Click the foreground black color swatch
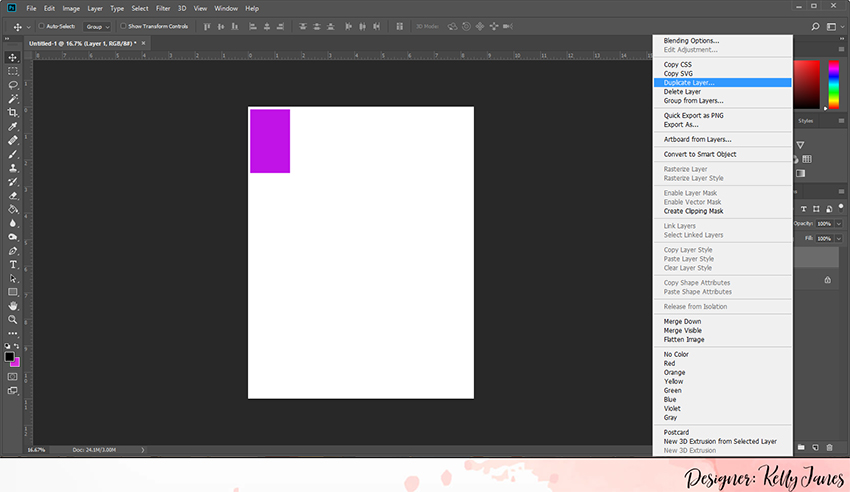 tap(9, 357)
